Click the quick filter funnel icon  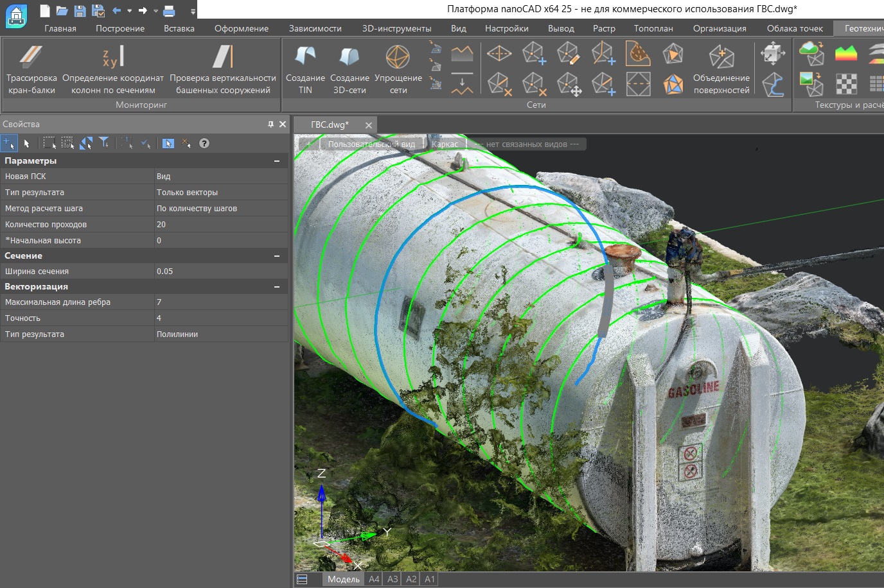[104, 143]
